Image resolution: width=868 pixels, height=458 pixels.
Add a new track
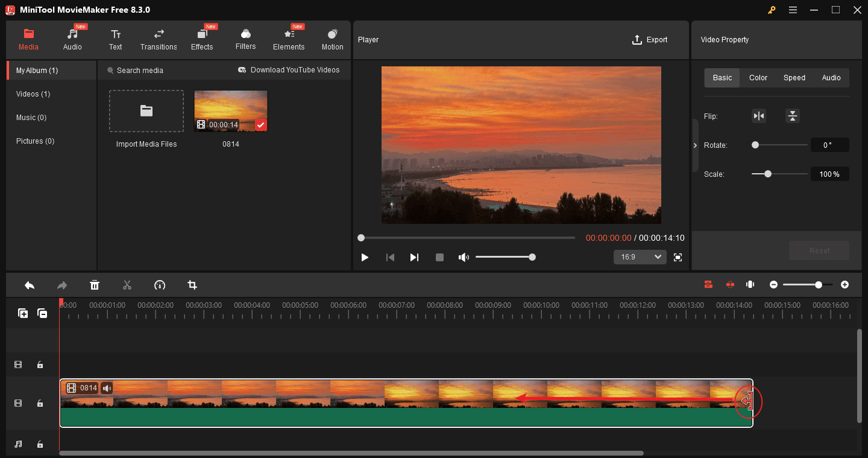pyautogui.click(x=23, y=313)
